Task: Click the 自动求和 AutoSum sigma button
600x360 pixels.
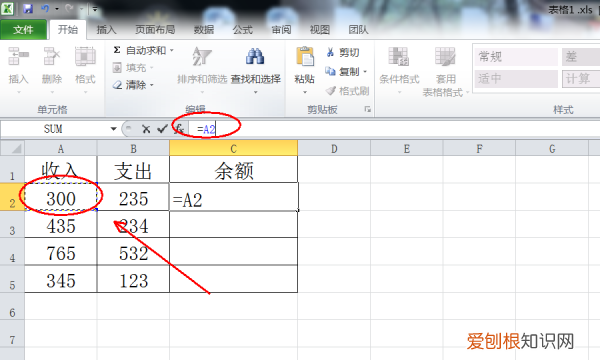Action: (140, 50)
